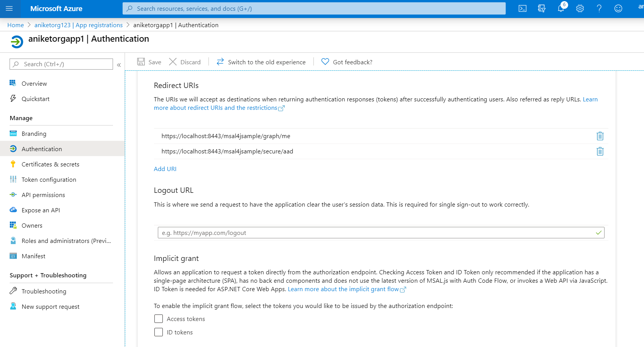This screenshot has height=347, width=644.
Task: Open the help question mark icon
Action: (x=599, y=8)
